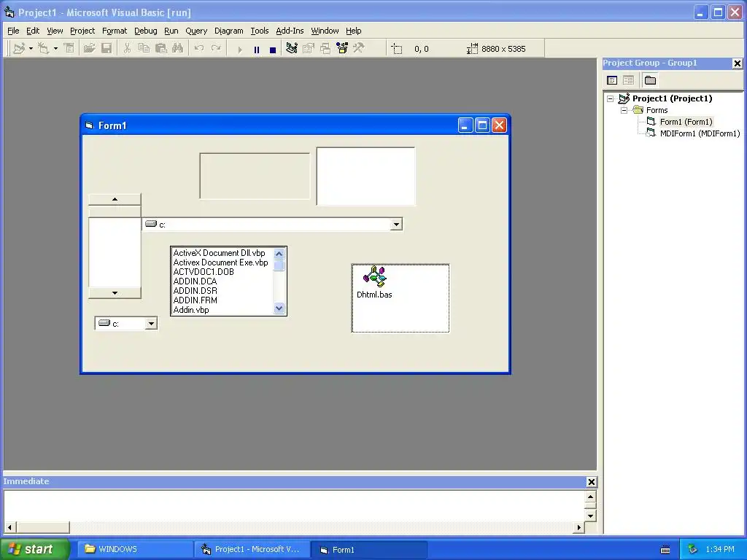Open the File menu
The image size is (747, 560).
[13, 31]
